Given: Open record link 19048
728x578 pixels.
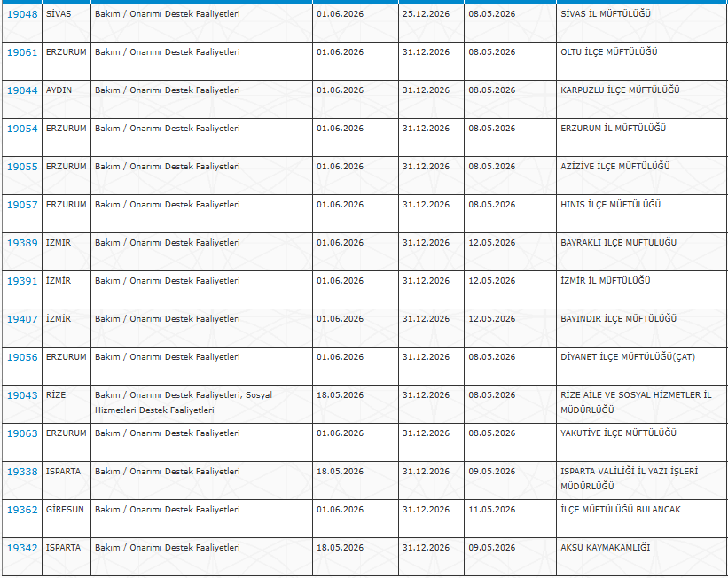Looking at the screenshot, I should click(22, 14).
